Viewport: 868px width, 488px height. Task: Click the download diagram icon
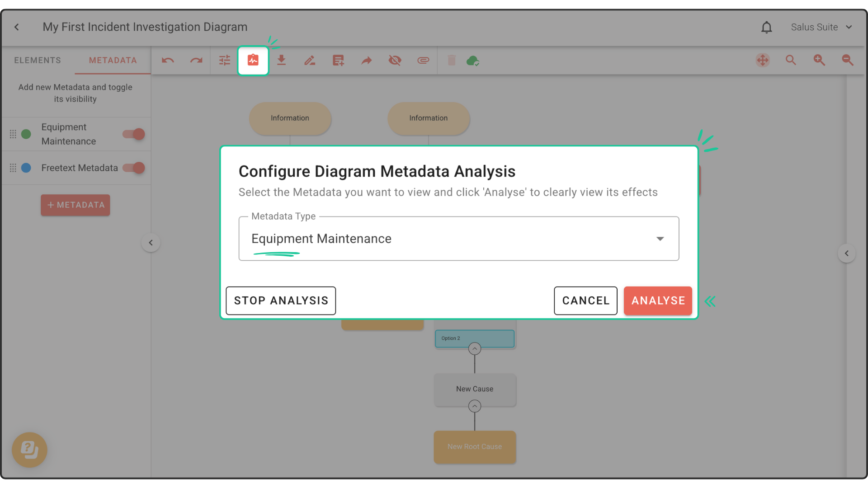[281, 60]
